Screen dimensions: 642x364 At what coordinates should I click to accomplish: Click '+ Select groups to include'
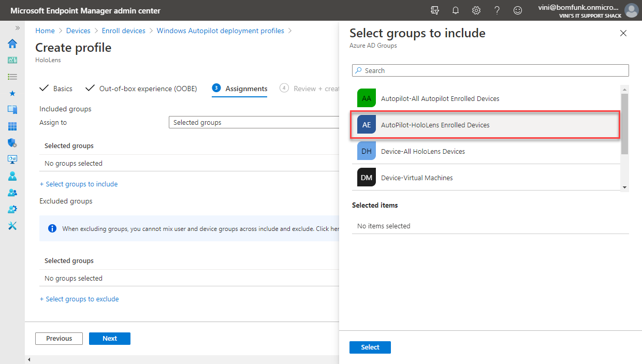coord(79,184)
